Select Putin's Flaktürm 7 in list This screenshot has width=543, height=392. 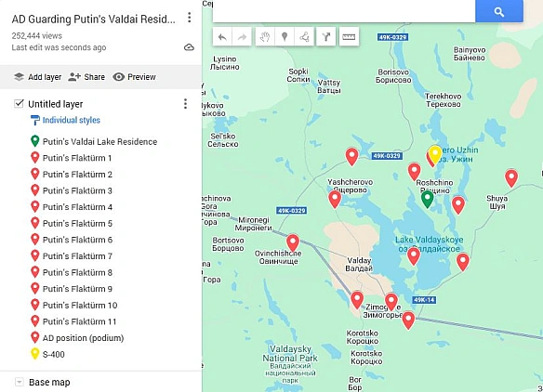[x=77, y=256]
